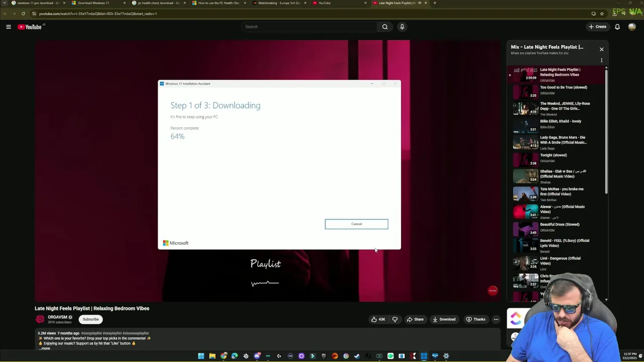Click the ORGAVSM channel avatar
The width and height of the screenshot is (644, 362).
(40, 319)
